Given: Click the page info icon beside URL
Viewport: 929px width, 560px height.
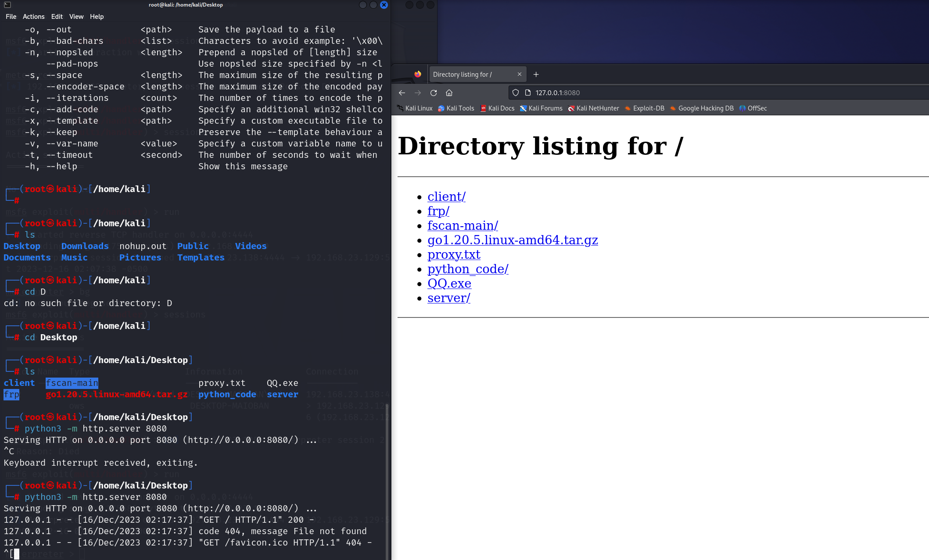Looking at the screenshot, I should pyautogui.click(x=528, y=93).
